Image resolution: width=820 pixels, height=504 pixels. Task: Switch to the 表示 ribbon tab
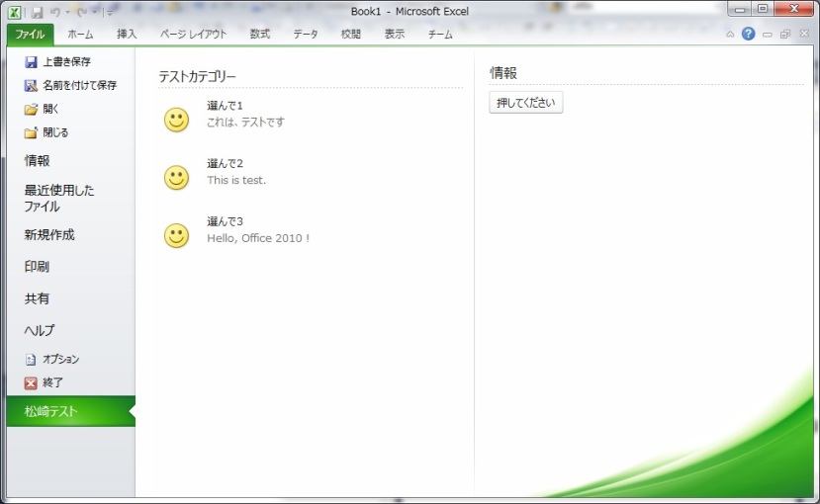tap(395, 35)
